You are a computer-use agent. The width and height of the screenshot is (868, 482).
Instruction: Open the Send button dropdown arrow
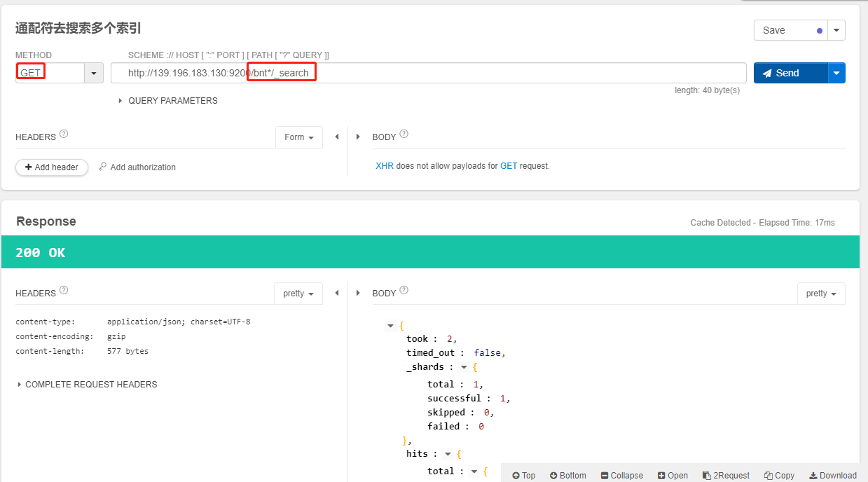click(x=836, y=73)
